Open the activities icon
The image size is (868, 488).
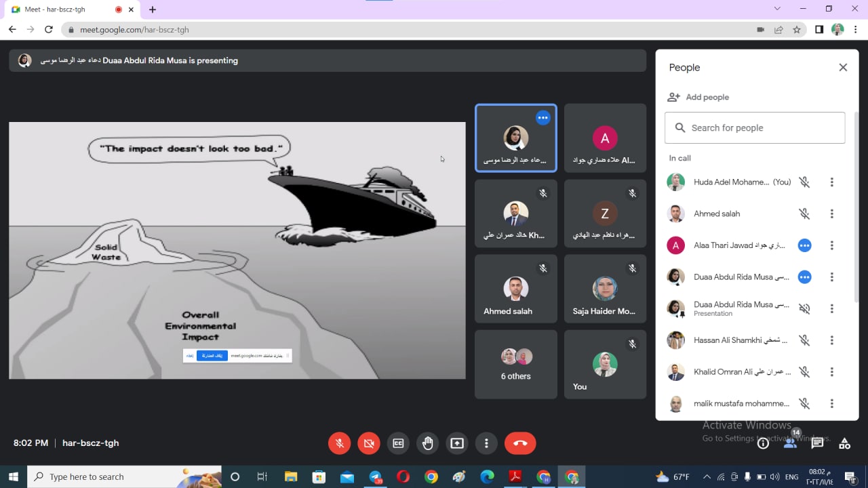(844, 443)
